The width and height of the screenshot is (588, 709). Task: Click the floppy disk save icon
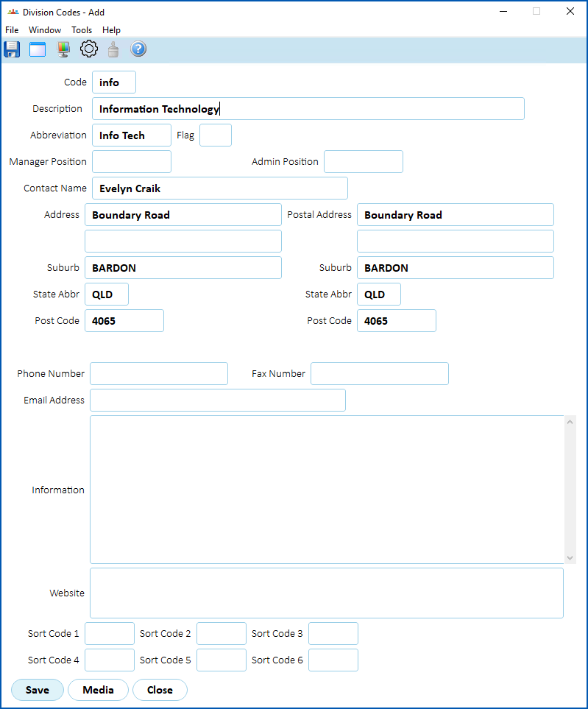click(x=12, y=49)
